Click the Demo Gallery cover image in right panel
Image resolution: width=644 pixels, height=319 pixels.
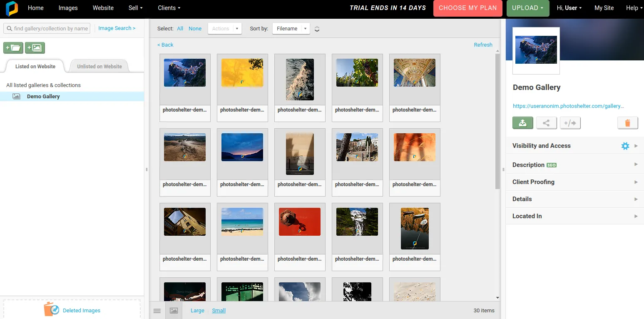pyautogui.click(x=536, y=50)
